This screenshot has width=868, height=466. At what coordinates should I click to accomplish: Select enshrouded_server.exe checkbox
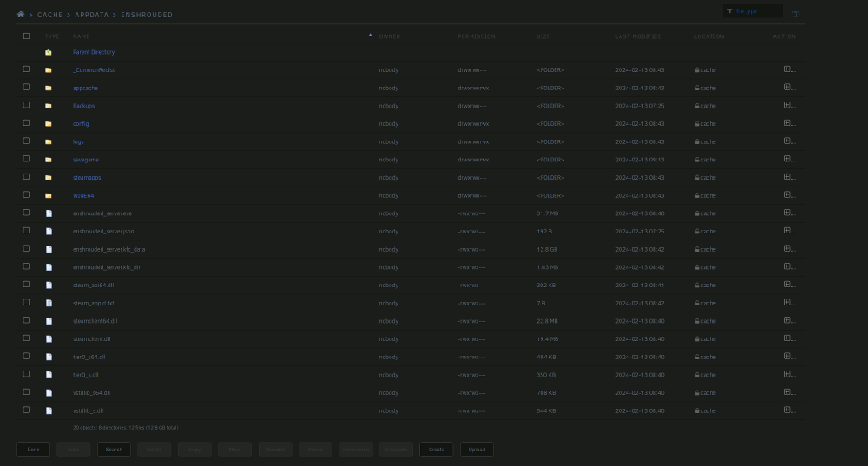[26, 213]
